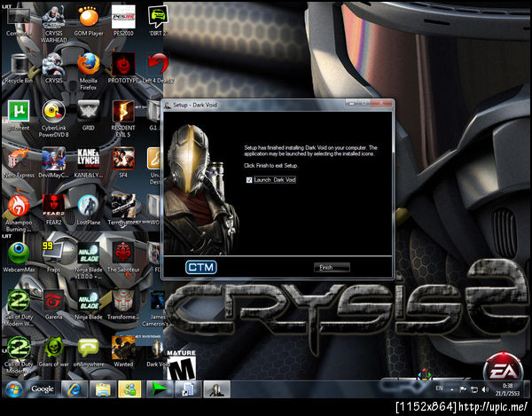Click the Google toolbar on the taskbar
532x416 pixels.
click(x=43, y=389)
